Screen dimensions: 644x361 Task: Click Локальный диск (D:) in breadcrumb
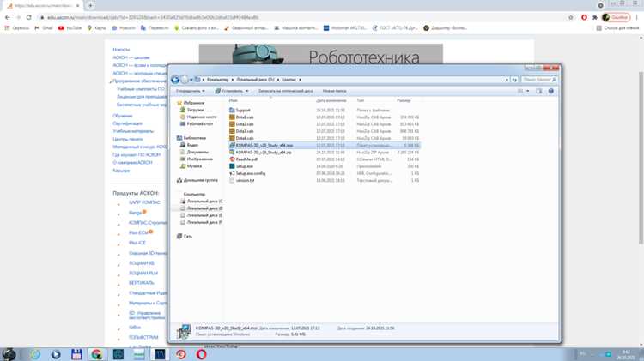[255, 80]
